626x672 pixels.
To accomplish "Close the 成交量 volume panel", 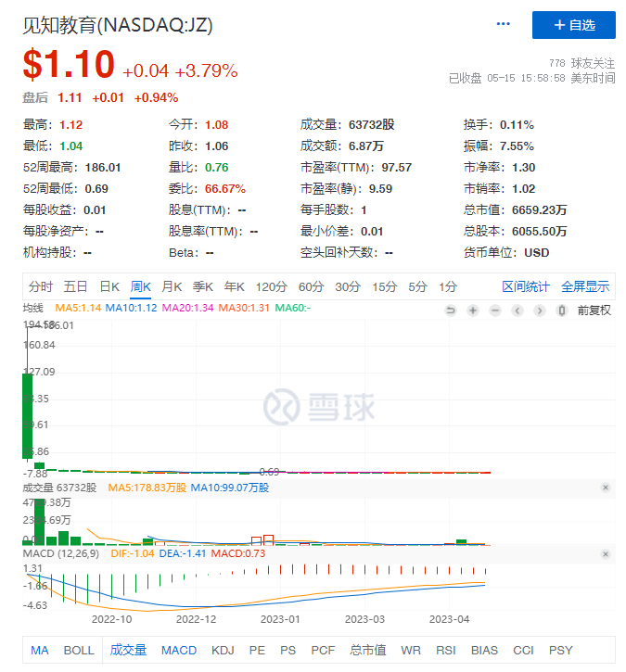I will coord(606,488).
